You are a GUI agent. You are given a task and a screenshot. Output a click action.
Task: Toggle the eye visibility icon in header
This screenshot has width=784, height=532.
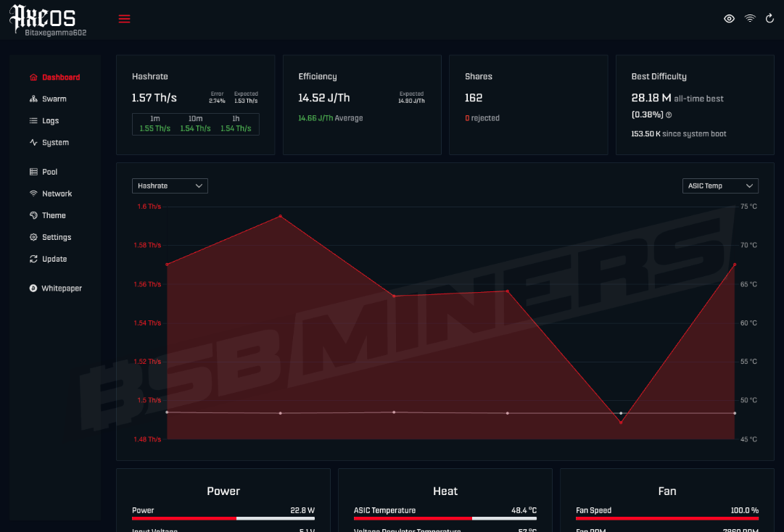click(x=729, y=19)
